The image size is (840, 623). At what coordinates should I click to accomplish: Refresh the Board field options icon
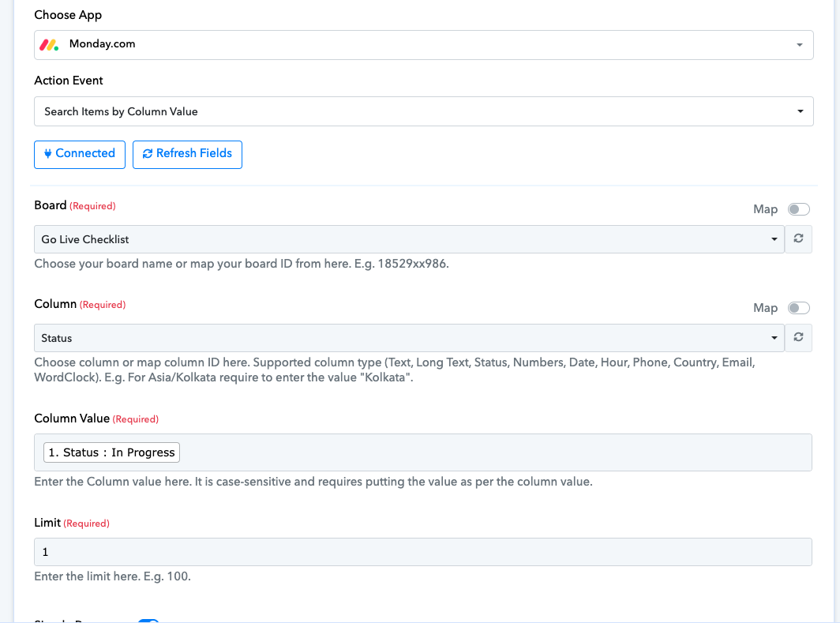[798, 239]
